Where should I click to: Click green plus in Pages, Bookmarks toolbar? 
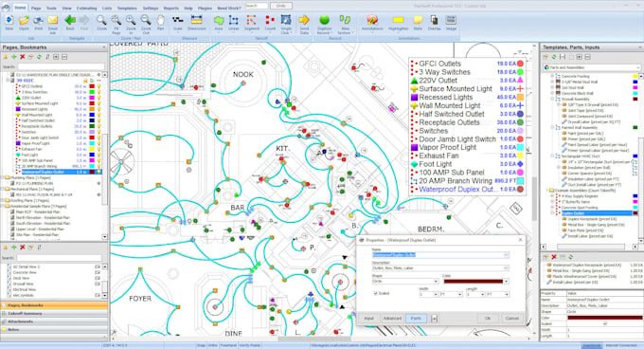click(x=14, y=57)
